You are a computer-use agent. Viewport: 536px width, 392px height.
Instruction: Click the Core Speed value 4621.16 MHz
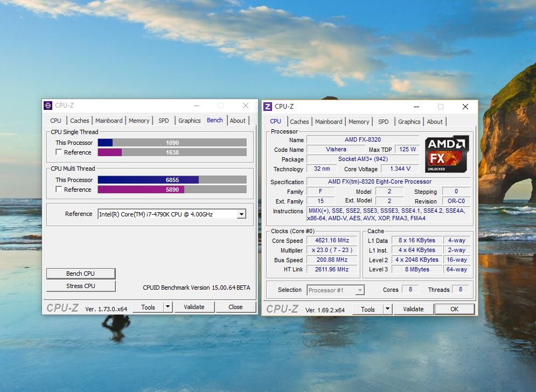(332, 241)
